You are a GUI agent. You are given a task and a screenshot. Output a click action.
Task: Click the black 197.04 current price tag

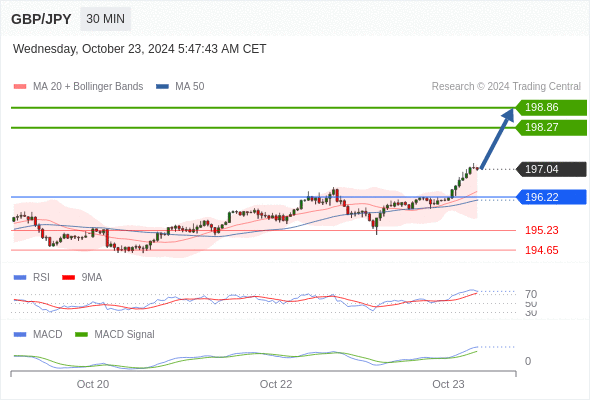click(x=551, y=169)
